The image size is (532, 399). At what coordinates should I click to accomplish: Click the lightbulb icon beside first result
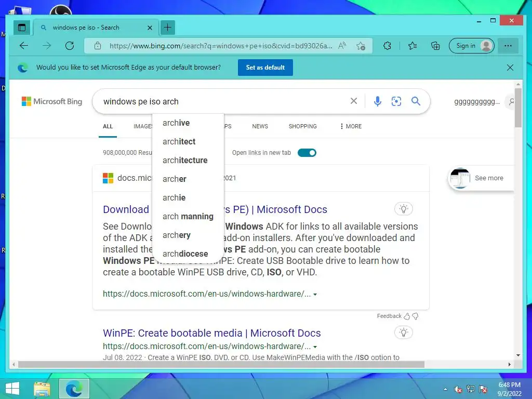click(403, 209)
